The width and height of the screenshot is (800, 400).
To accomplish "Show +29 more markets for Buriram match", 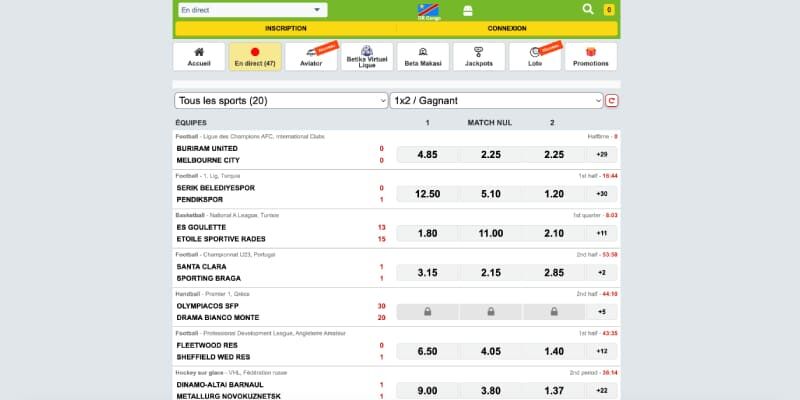I will [602, 155].
